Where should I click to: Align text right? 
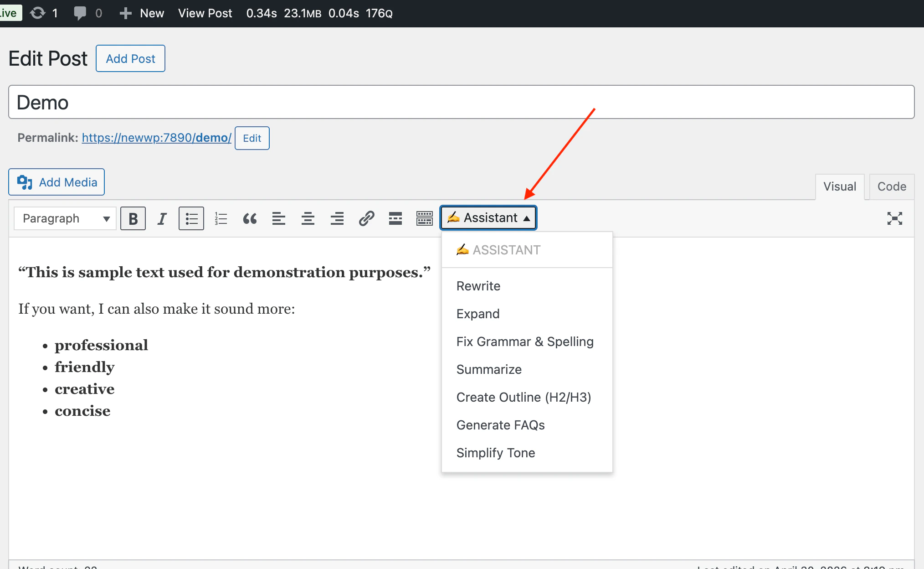click(x=337, y=218)
